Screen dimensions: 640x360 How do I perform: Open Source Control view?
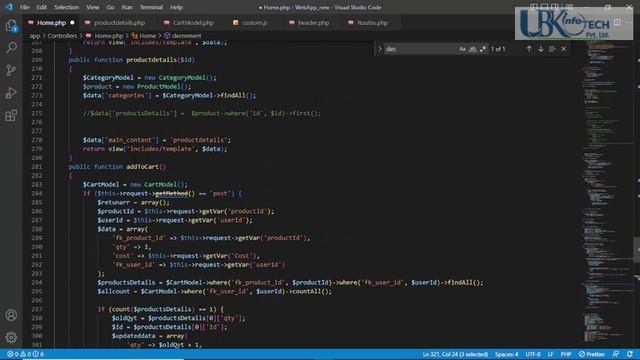coord(11,70)
